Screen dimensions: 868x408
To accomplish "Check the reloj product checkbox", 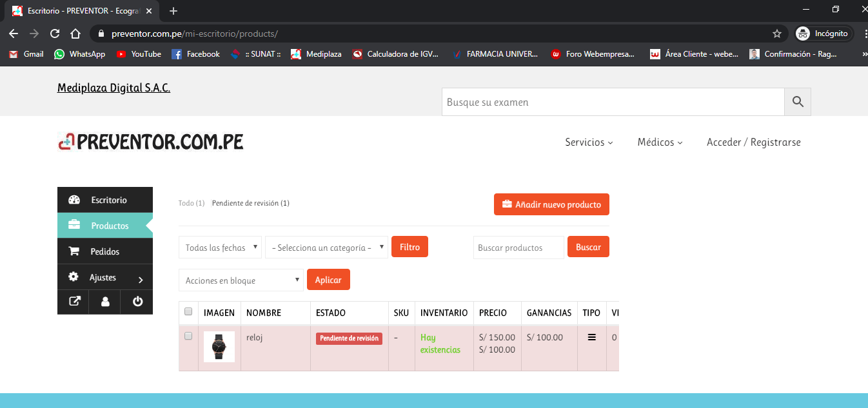I will point(188,336).
